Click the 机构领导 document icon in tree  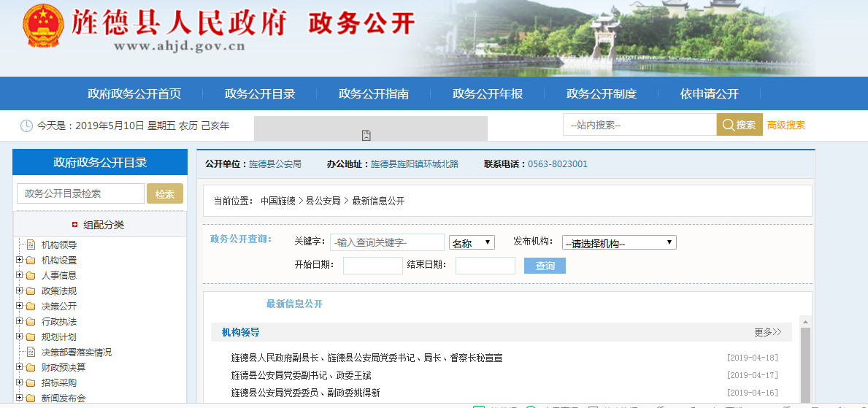(31, 245)
